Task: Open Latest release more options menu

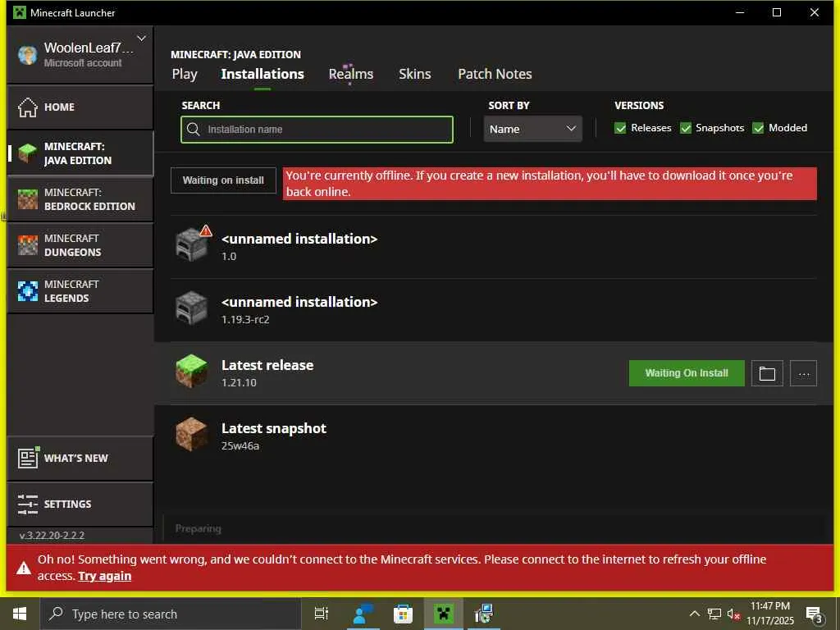Action: point(804,373)
